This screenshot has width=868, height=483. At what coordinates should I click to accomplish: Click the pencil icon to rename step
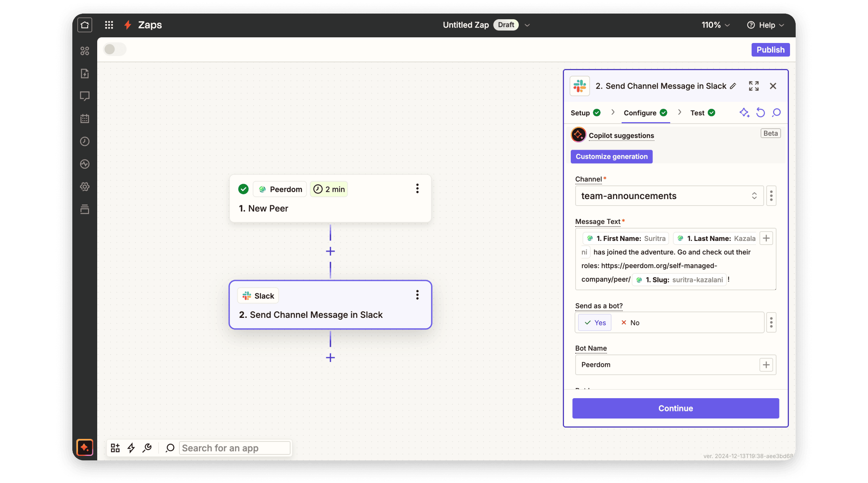click(733, 86)
